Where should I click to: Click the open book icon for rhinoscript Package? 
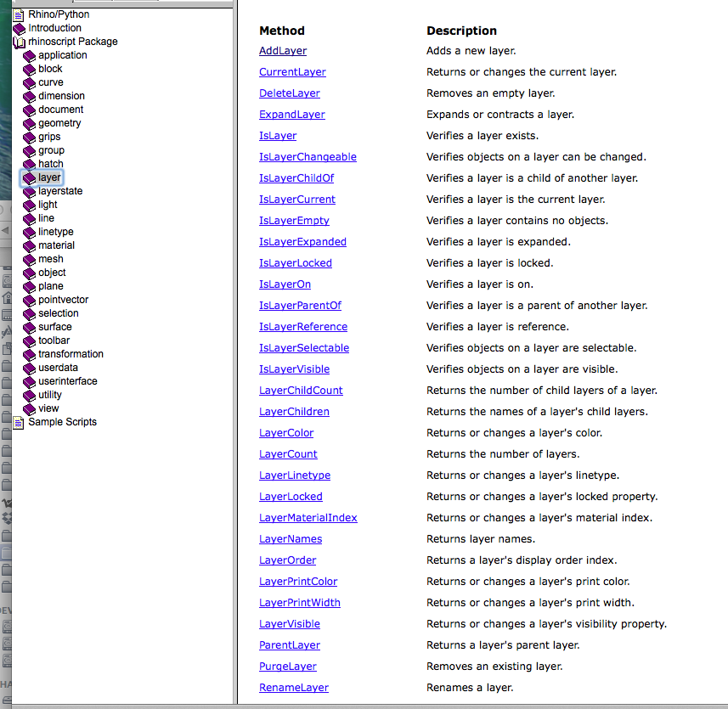tap(19, 42)
